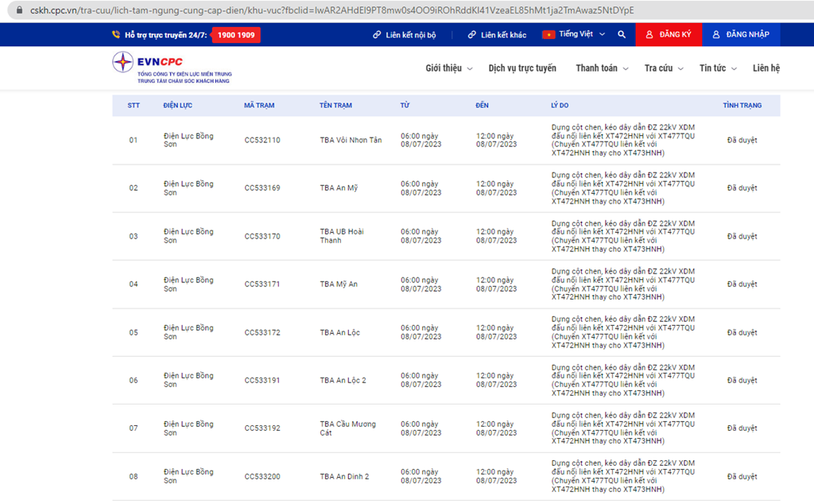The width and height of the screenshot is (814, 504).
Task: Click the 1900 1909 hotline button
Action: [x=236, y=35]
